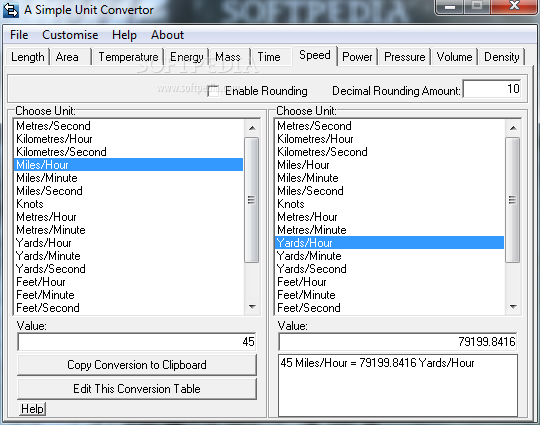Select Feet/Minute in right unit list
This screenshot has width=540, height=425.
tap(390, 295)
